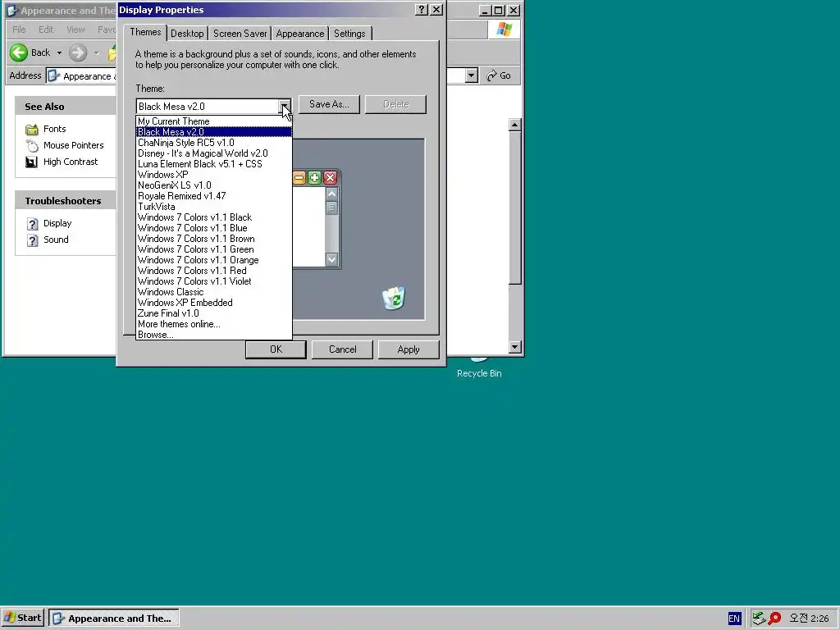Collapse the Theme dropdown arrow
This screenshot has height=630, width=840.
tap(285, 106)
